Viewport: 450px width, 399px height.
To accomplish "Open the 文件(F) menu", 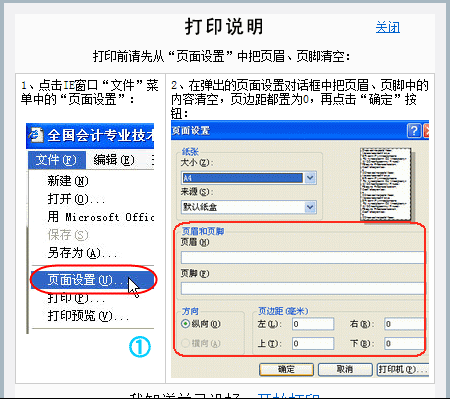I will [x=56, y=160].
